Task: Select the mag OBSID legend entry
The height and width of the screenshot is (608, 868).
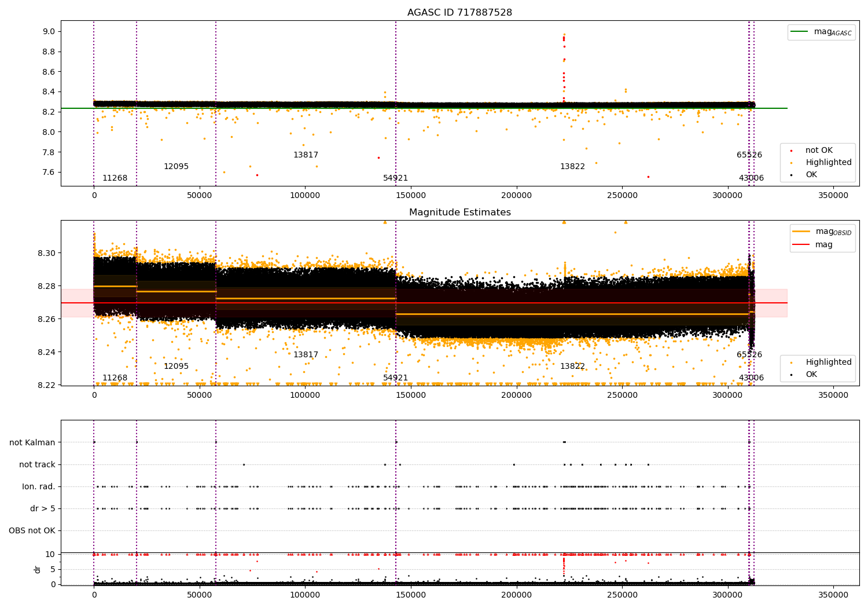Action: [822, 232]
